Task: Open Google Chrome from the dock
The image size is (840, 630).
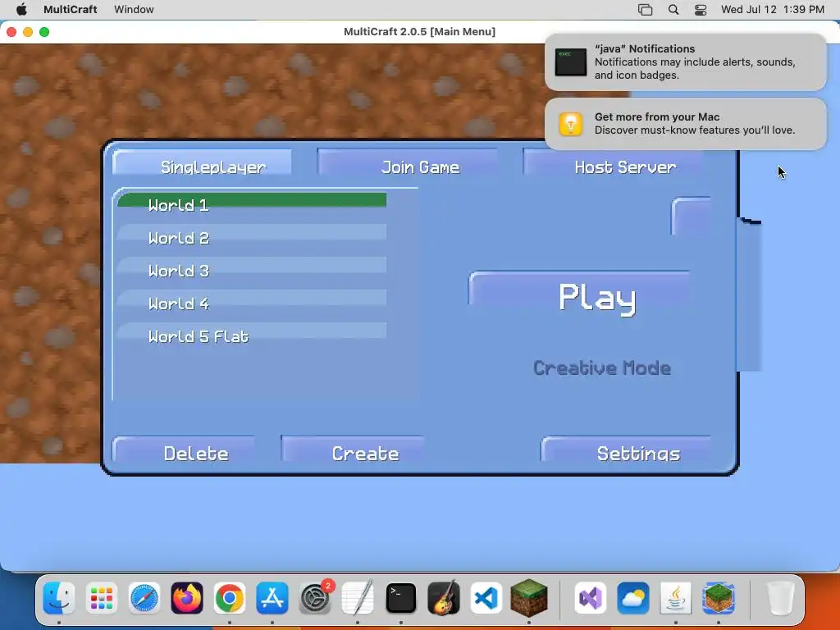Action: [230, 598]
